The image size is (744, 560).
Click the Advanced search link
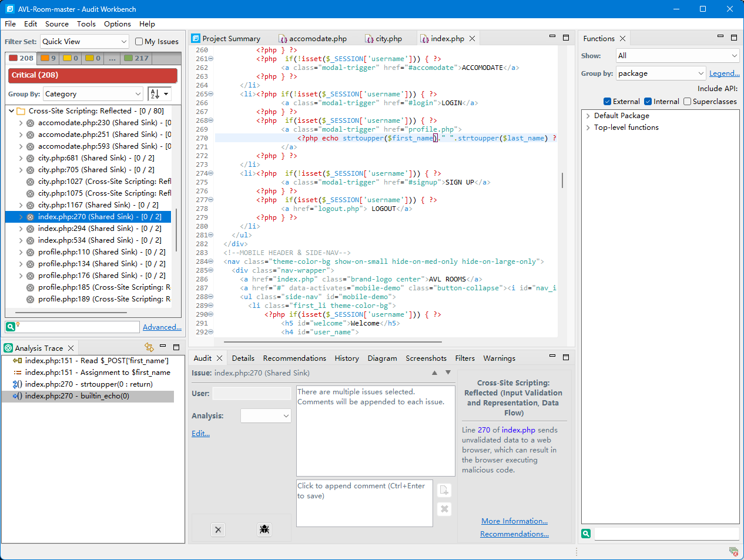pos(162,327)
